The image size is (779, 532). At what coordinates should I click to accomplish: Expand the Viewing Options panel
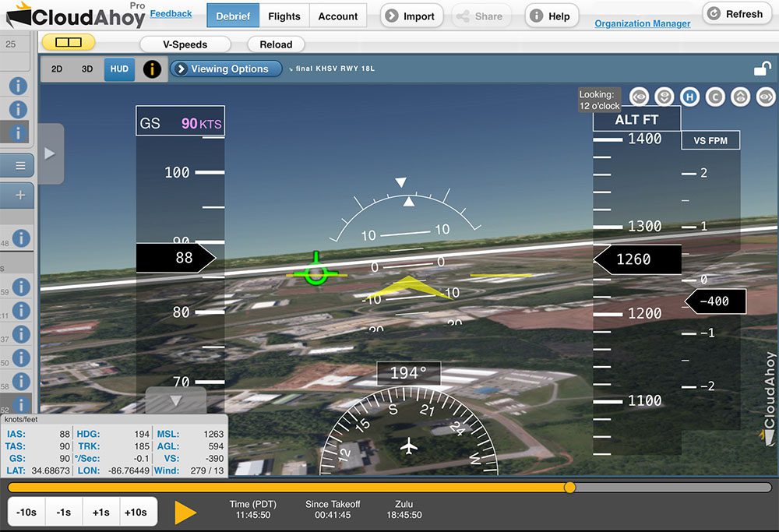[x=226, y=69]
